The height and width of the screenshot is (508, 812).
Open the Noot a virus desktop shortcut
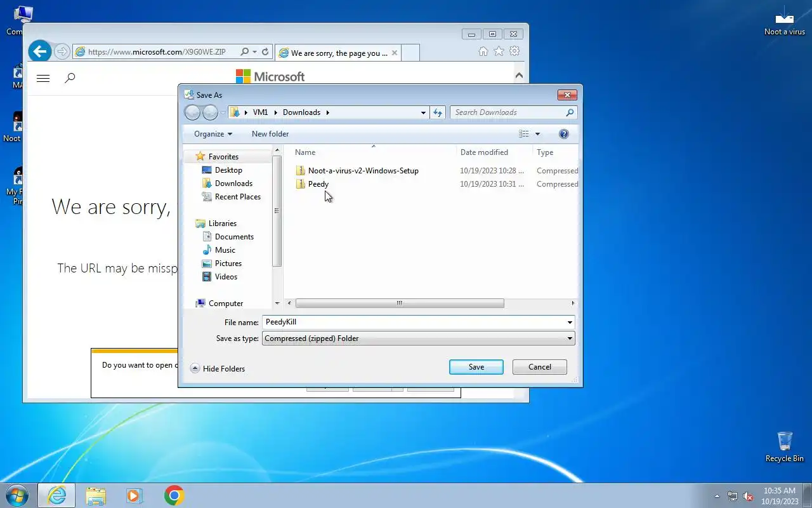tap(785, 20)
